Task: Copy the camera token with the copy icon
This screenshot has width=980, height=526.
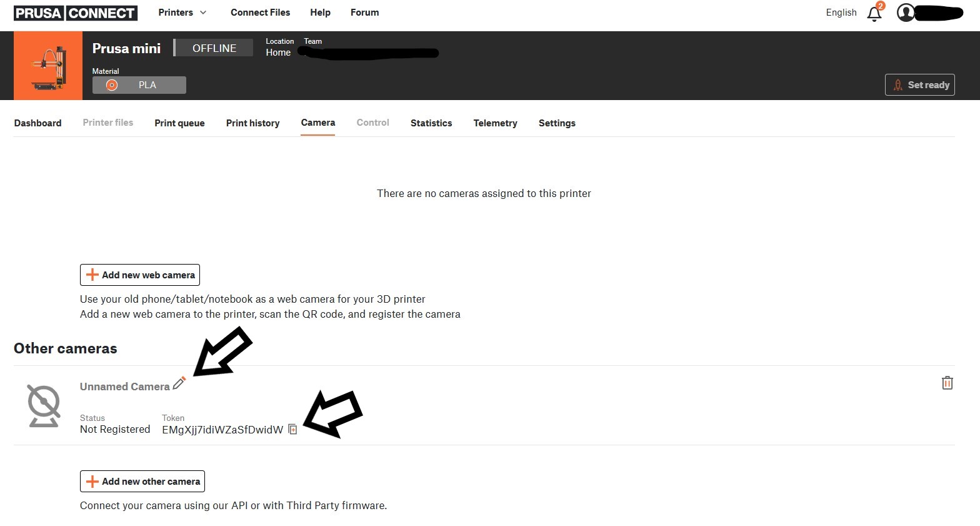Action: 292,430
